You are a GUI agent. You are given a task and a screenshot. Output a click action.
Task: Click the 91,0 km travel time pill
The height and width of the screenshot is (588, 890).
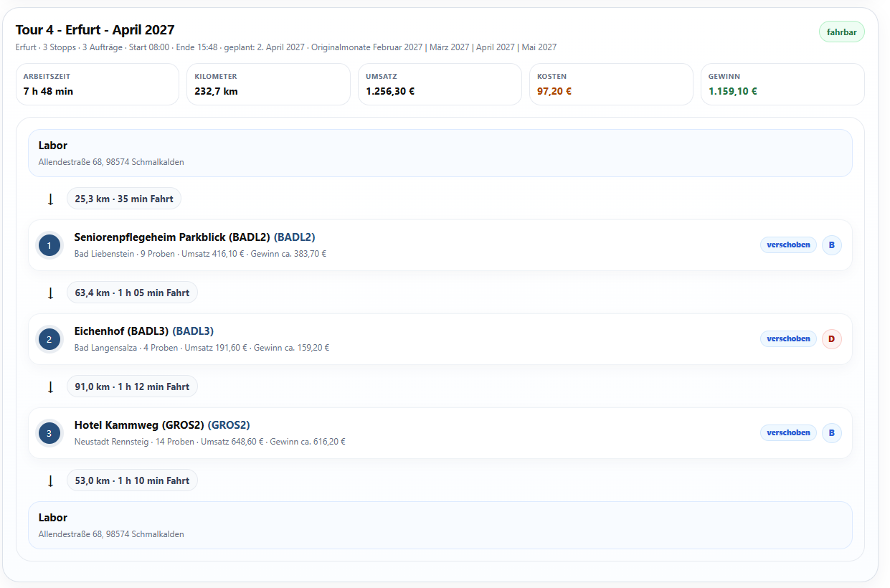click(x=132, y=387)
